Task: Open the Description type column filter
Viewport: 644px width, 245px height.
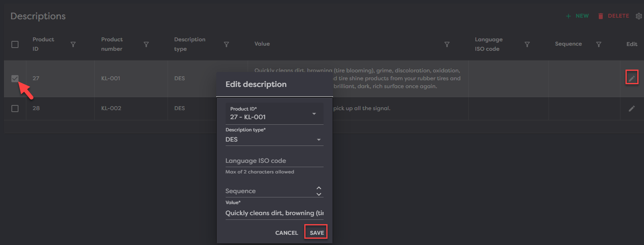Action: 226,44
